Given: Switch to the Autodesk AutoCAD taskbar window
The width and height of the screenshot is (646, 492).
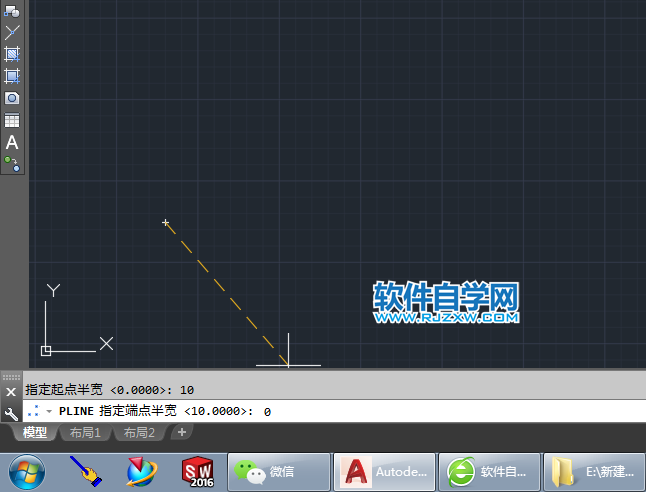Looking at the screenshot, I should (x=384, y=472).
